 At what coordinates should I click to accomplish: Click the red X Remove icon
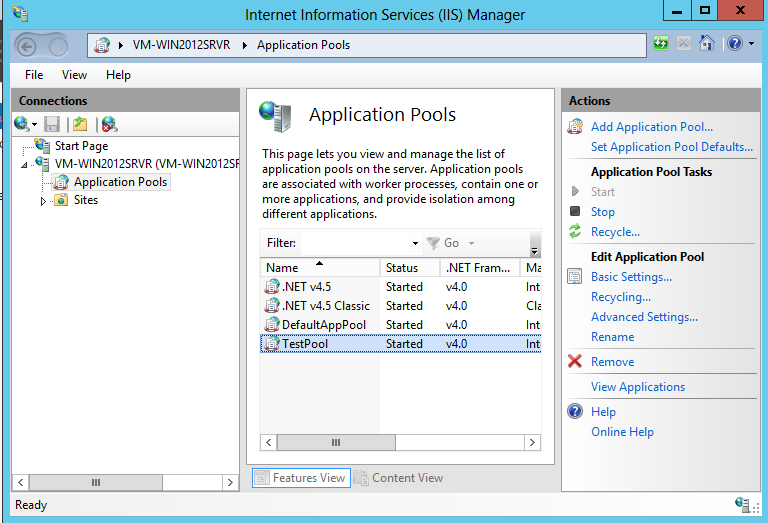pos(575,361)
